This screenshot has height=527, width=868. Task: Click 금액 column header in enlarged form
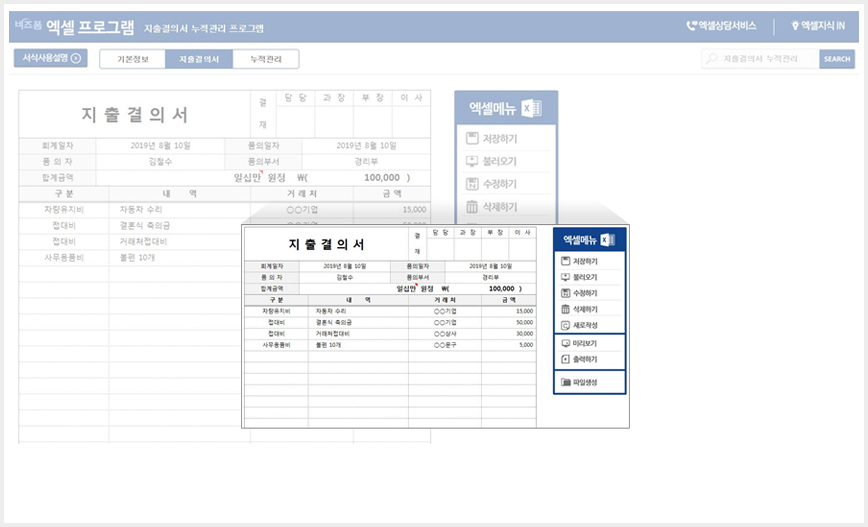click(509, 300)
